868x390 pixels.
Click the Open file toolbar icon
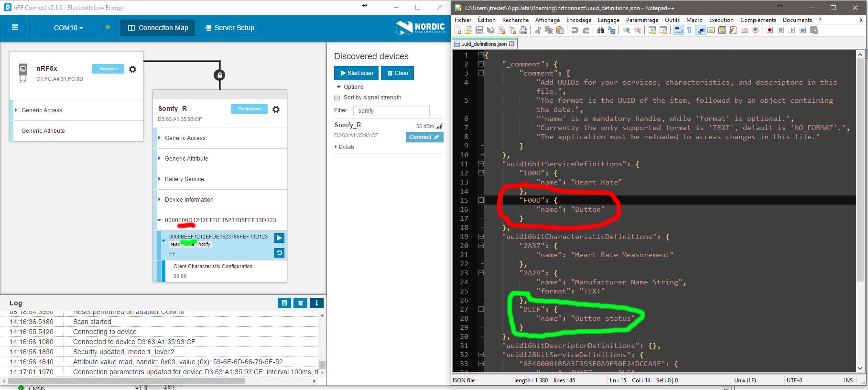(468, 30)
